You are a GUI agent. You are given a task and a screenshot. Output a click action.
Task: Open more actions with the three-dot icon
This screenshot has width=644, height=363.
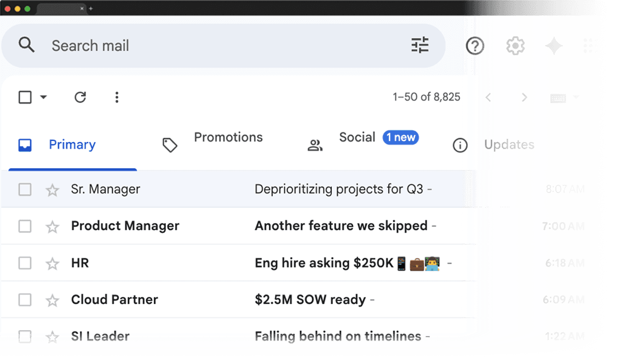(117, 97)
